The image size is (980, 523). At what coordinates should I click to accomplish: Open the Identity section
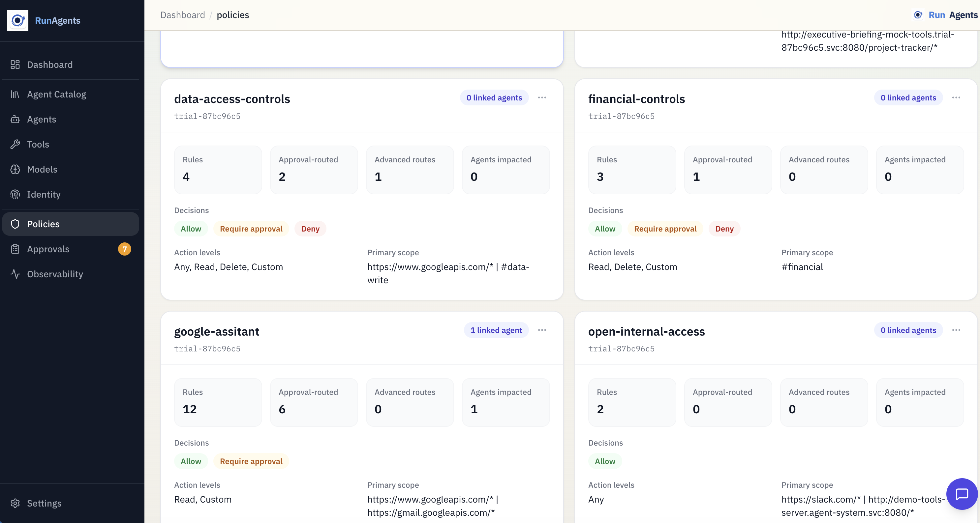[x=44, y=194]
